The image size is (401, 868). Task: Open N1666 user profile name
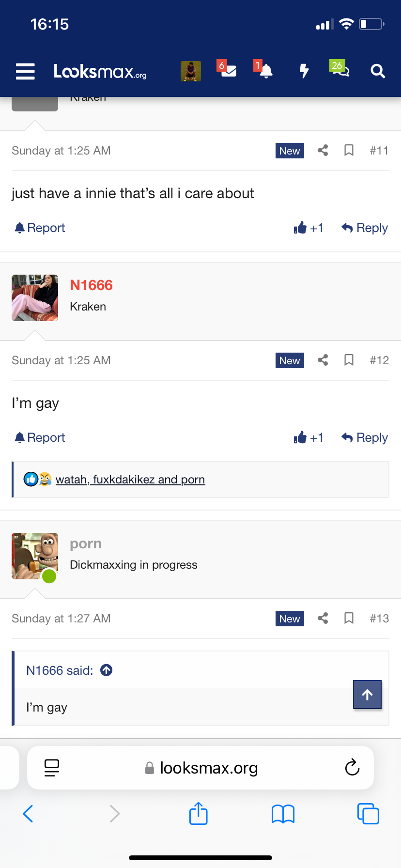pos(91,285)
